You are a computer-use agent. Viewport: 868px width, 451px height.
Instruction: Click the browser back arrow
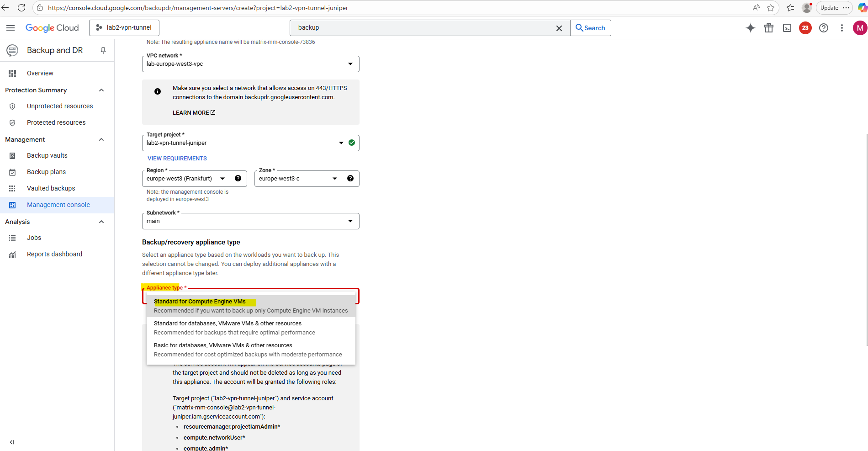pyautogui.click(x=5, y=8)
